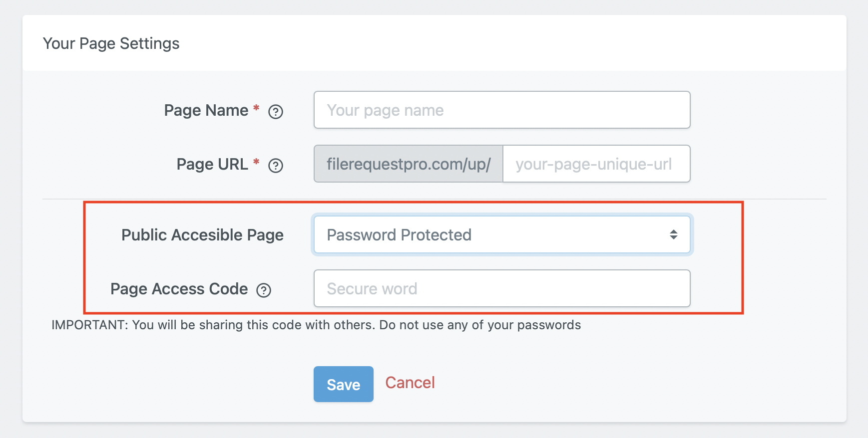Click the Page Access Code label
Image resolution: width=868 pixels, height=438 pixels.
(179, 289)
